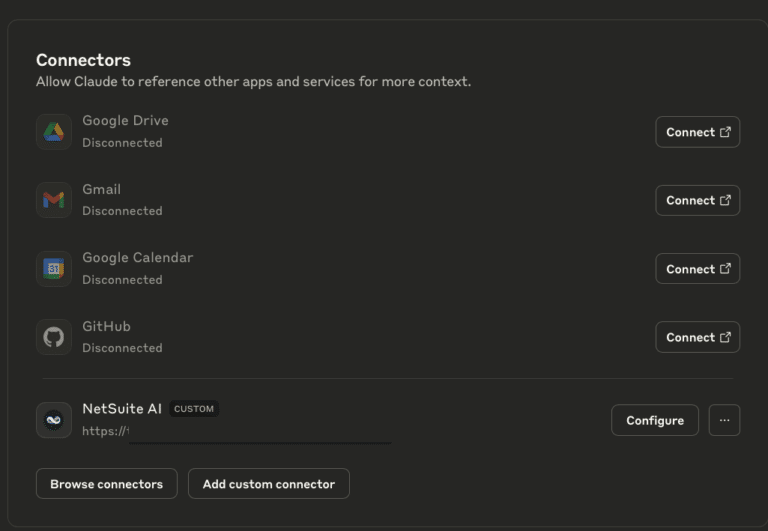Click the Google Calendar icon
This screenshot has height=531, width=768.
point(54,268)
